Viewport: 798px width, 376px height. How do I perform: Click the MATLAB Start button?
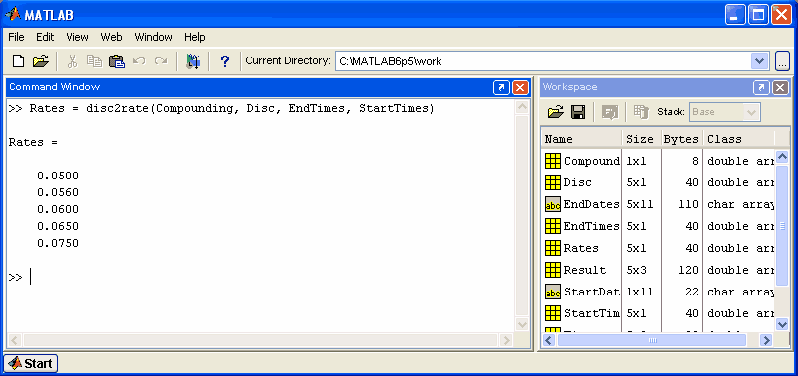click(x=31, y=363)
